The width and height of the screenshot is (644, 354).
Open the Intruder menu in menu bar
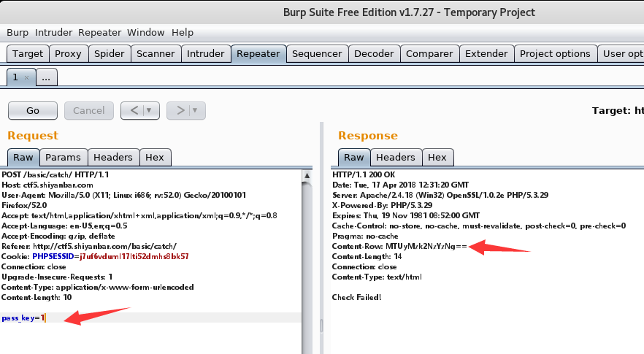click(53, 32)
